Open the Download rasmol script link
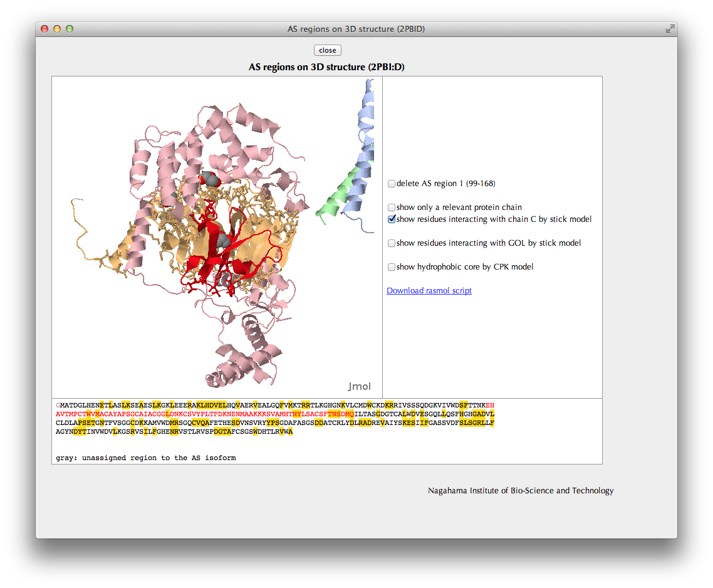The width and height of the screenshot is (713, 588). click(429, 291)
